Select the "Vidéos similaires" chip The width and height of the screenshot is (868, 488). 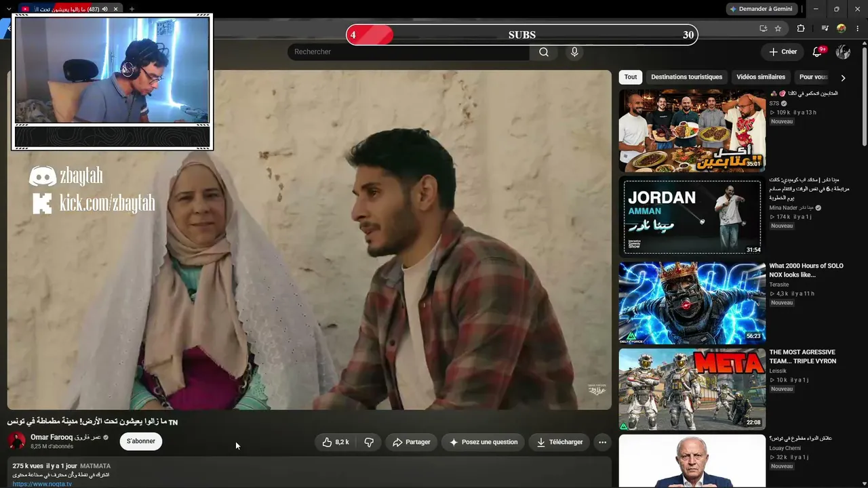click(761, 77)
